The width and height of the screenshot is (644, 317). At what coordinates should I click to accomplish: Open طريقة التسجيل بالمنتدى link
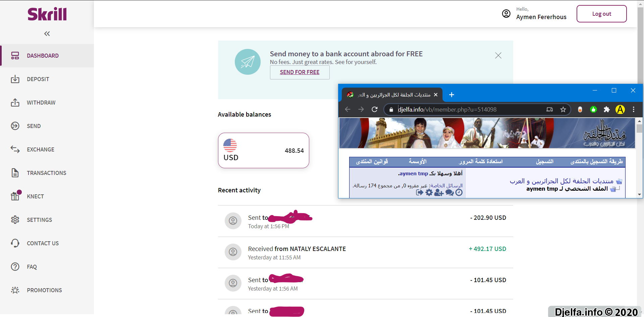597,162
